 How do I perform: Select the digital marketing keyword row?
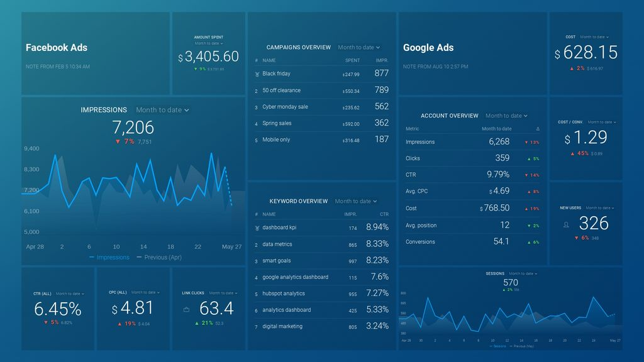(x=321, y=326)
